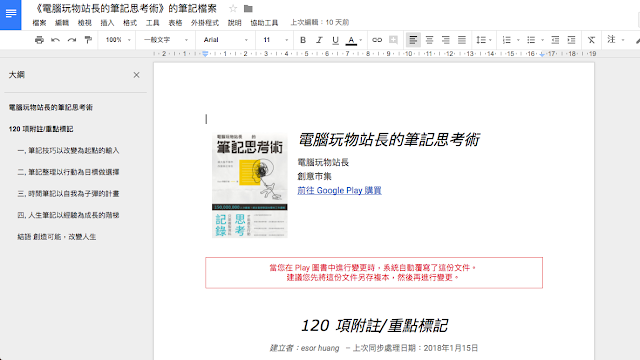Clear formatting with the Tx icon
This screenshot has height=360, width=640.
(591, 40)
